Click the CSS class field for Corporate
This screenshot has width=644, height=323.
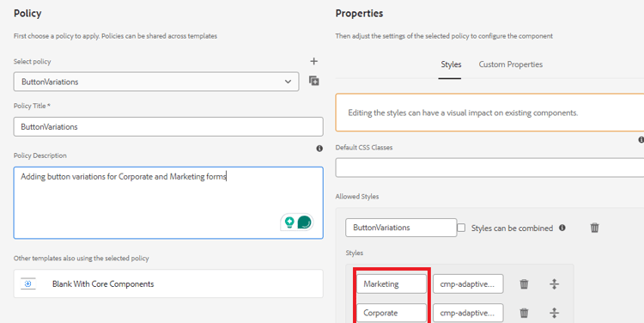click(468, 314)
